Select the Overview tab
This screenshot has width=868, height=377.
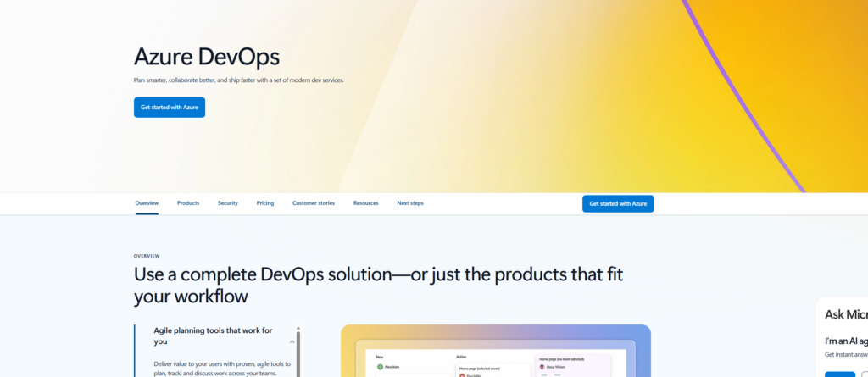[x=147, y=203]
